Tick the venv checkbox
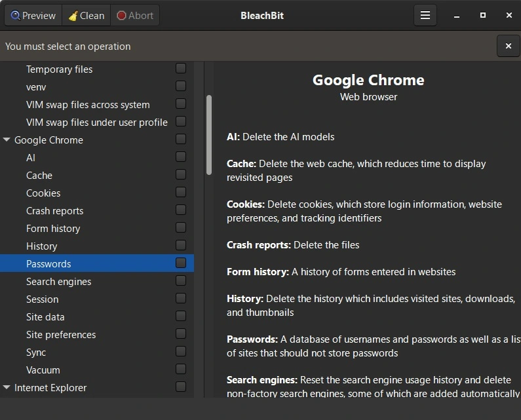The height and width of the screenshot is (420, 521). [x=181, y=86]
